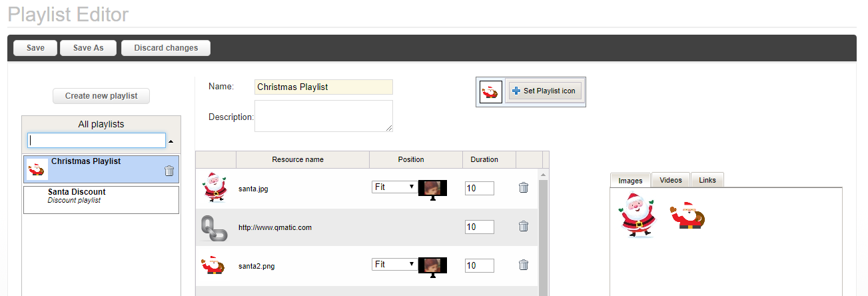
Task: Delete the Christmas Playlist via trash icon
Action: [x=169, y=171]
